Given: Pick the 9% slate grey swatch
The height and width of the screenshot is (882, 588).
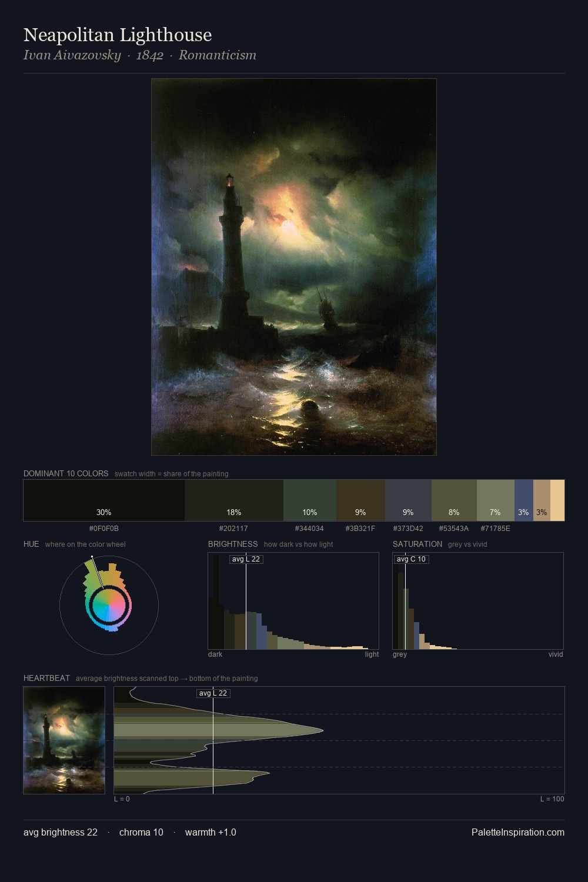Looking at the screenshot, I should [x=408, y=500].
